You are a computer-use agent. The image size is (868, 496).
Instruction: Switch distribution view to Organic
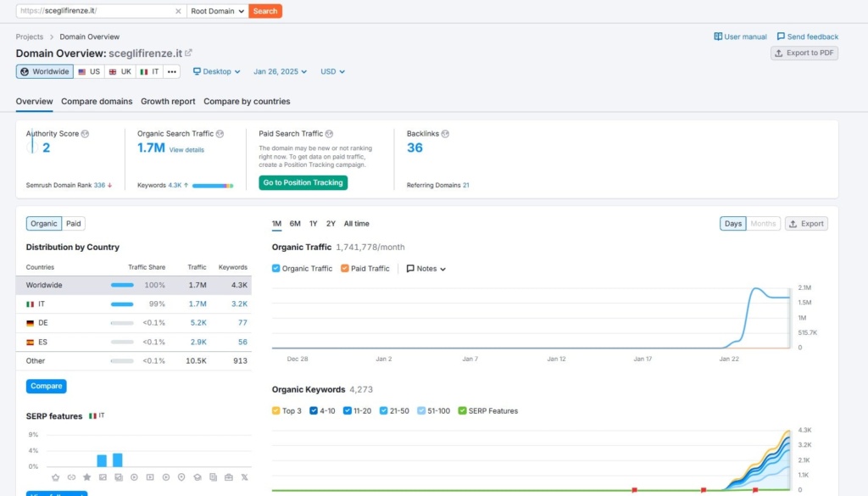tap(44, 224)
